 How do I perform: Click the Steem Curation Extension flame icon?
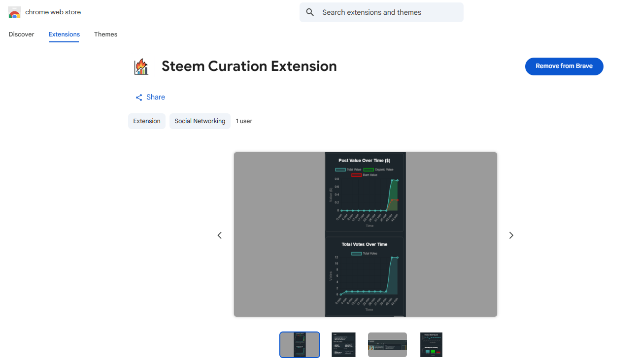[x=141, y=66]
